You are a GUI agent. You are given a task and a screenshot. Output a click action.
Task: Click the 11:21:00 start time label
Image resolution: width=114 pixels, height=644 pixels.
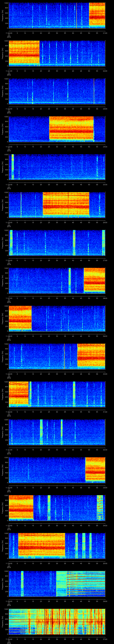click(9, 71)
